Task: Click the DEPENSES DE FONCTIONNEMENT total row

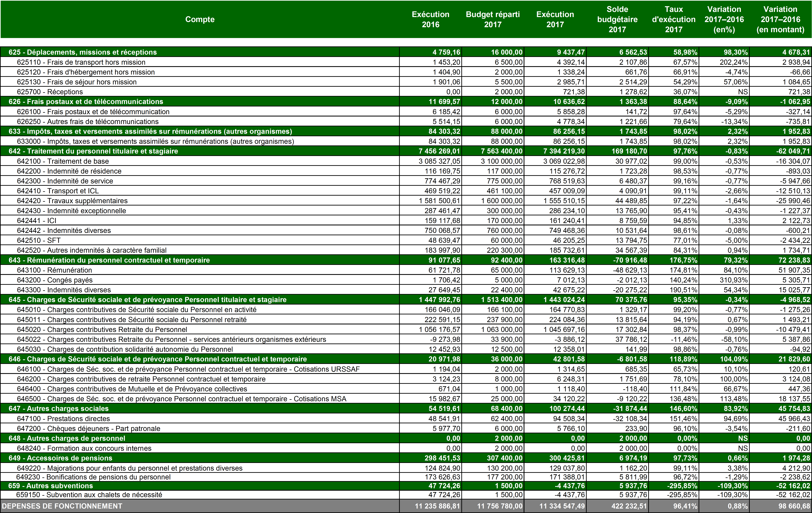Action: [x=62, y=506]
